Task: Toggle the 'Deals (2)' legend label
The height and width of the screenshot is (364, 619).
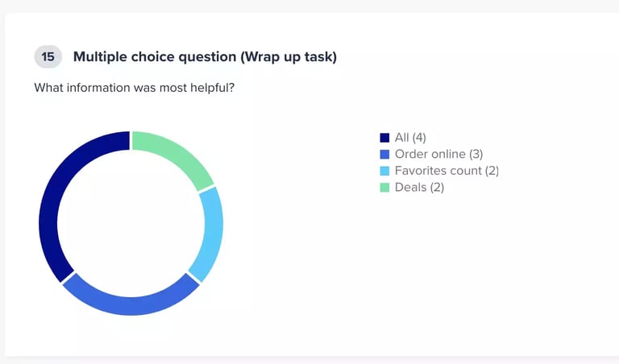Action: 419,188
